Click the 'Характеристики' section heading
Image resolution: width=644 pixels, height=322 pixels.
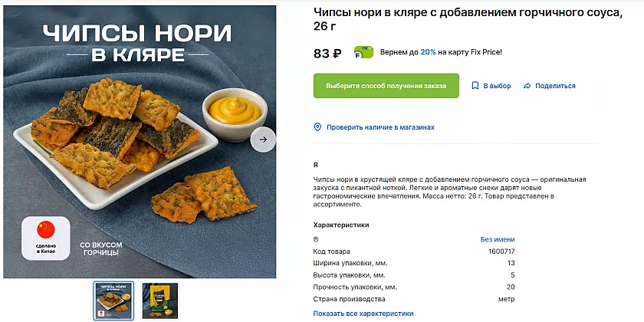[x=341, y=225]
